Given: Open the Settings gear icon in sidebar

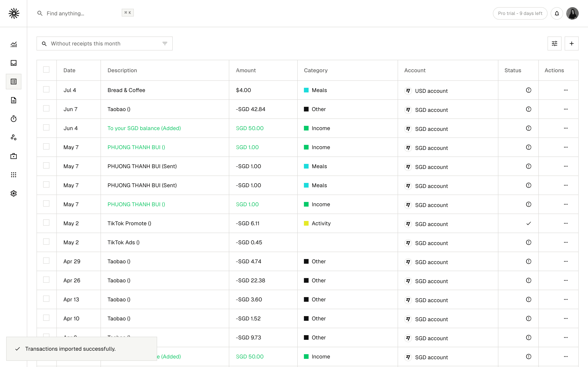Looking at the screenshot, I should point(14,193).
